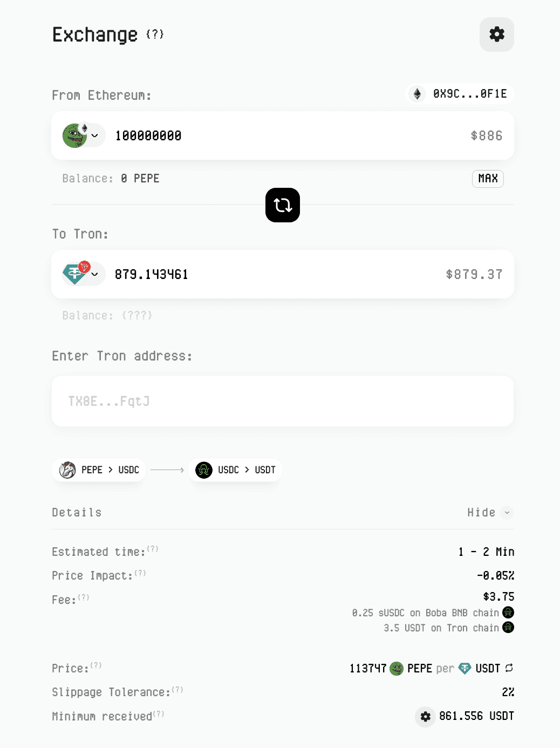This screenshot has width=560, height=748.
Task: Open the Estimated time tooltip
Action: tap(153, 548)
